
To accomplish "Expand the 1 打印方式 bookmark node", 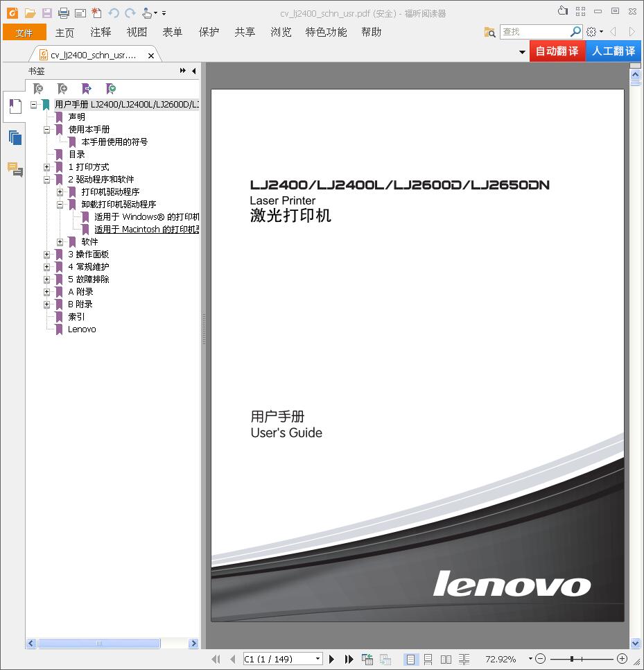I will click(x=46, y=167).
